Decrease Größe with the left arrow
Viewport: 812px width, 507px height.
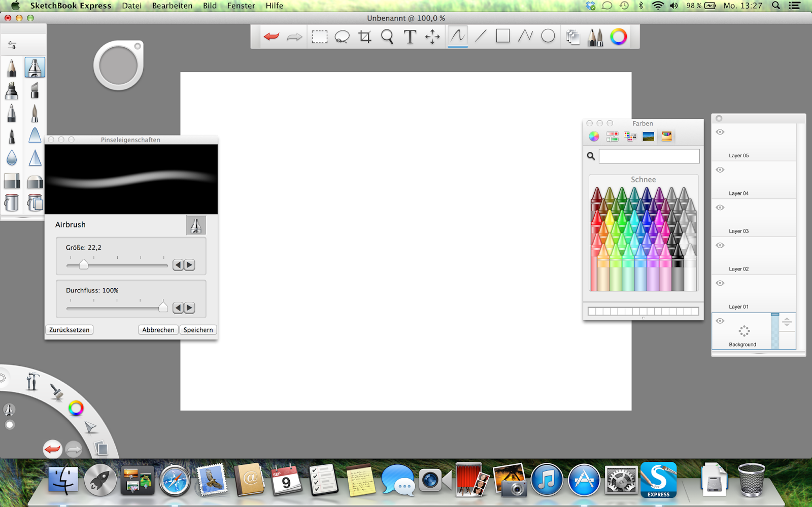pos(178,265)
